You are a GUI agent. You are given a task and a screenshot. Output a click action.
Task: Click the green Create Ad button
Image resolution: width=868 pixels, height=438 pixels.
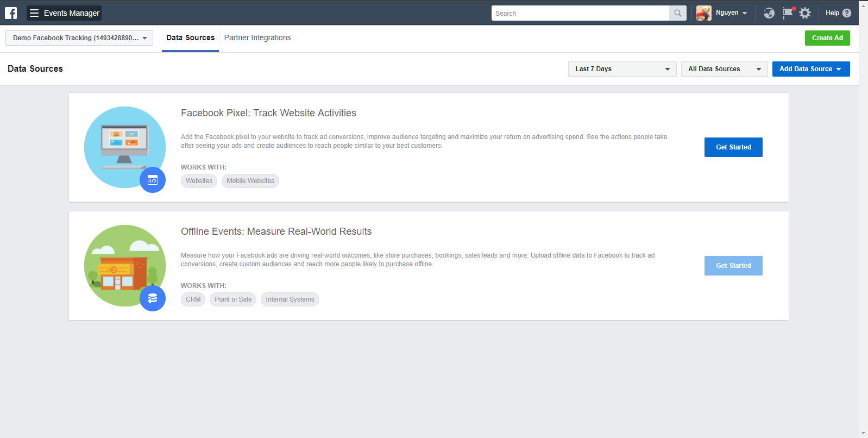click(827, 38)
